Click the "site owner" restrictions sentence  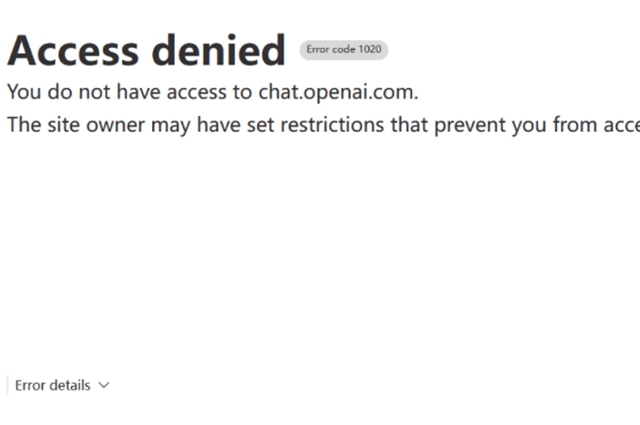coord(322,126)
